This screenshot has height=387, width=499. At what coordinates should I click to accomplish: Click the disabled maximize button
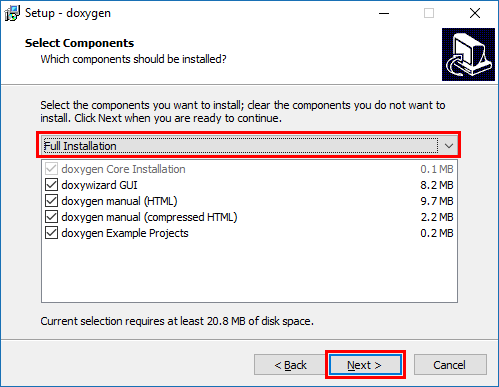click(429, 13)
